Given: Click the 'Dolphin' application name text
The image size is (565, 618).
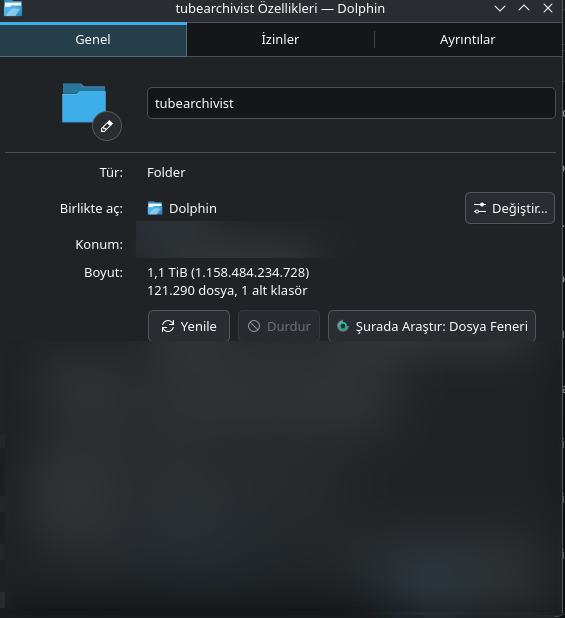Looking at the screenshot, I should [x=193, y=208].
